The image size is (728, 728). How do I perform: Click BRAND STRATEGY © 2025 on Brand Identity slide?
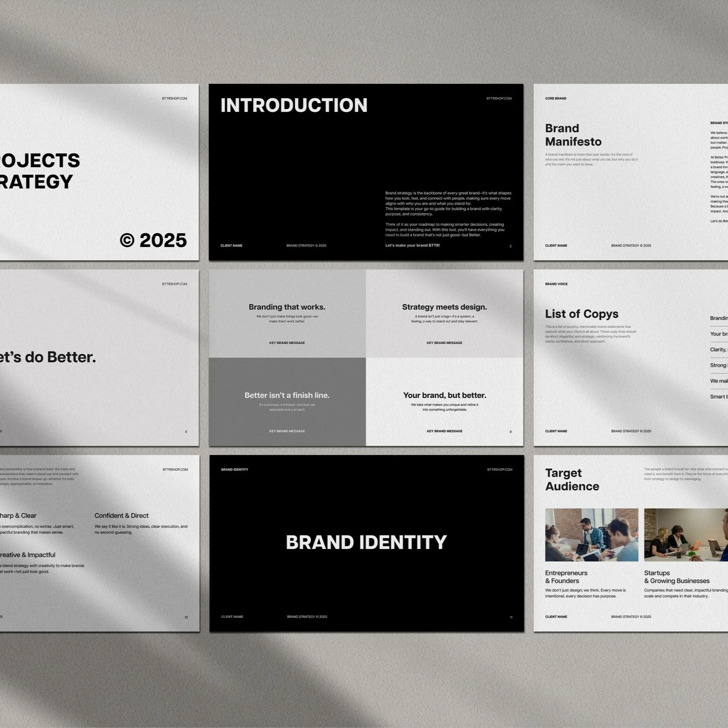[307, 617]
